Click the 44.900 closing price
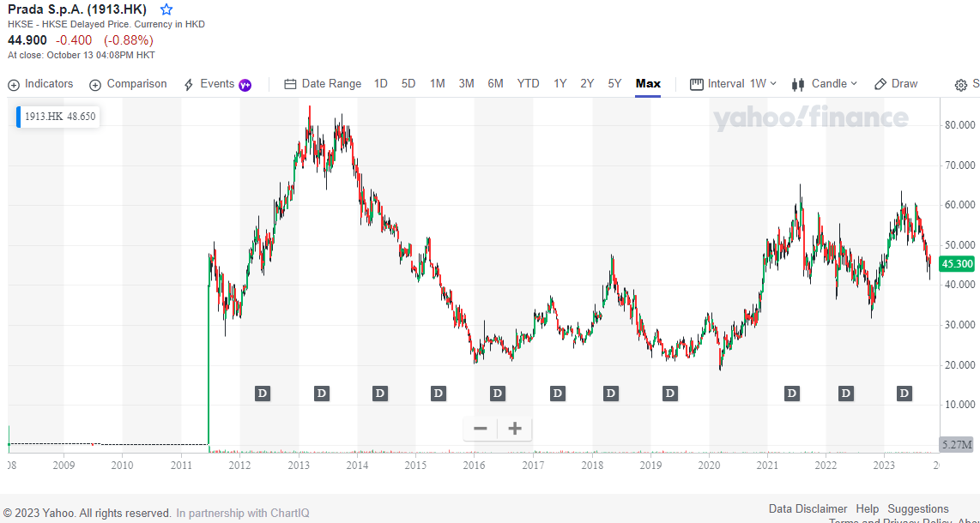This screenshot has width=980, height=523. [27, 40]
